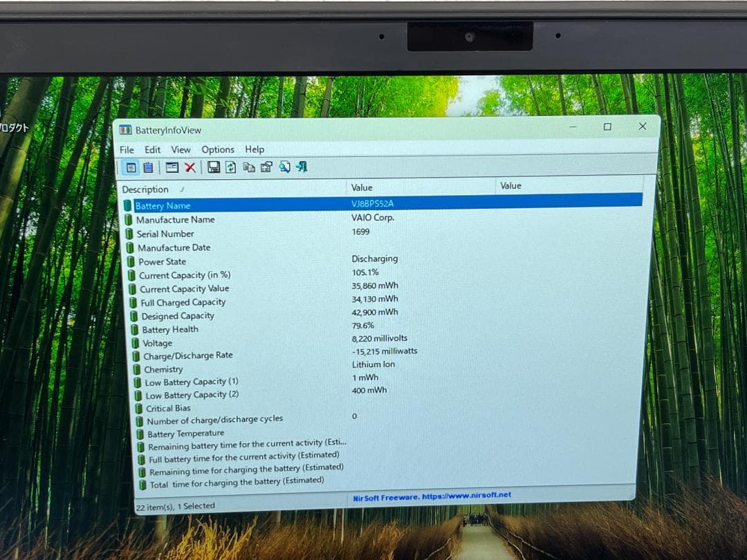Open the Options menu
Viewport: 747px width, 560px height.
click(x=218, y=149)
